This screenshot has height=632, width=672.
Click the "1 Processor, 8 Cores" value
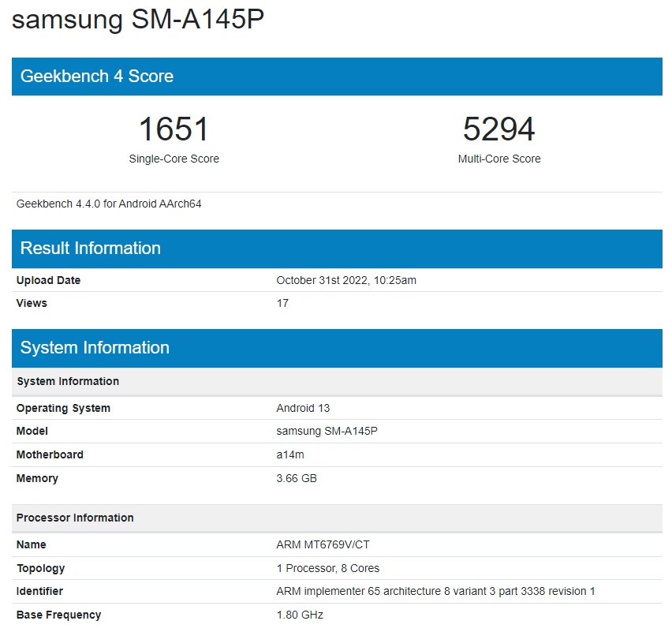pos(328,568)
